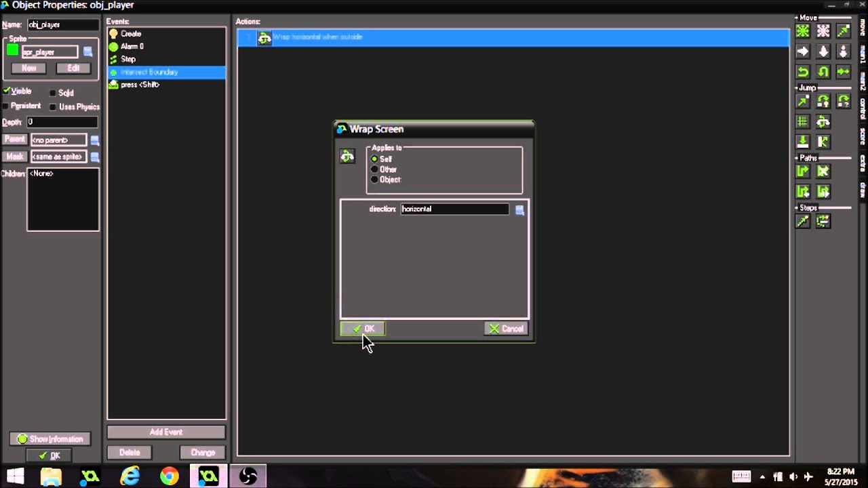This screenshot has height=488, width=868.
Task: Confirm Wrap Screen dialog with OK
Action: coord(362,329)
